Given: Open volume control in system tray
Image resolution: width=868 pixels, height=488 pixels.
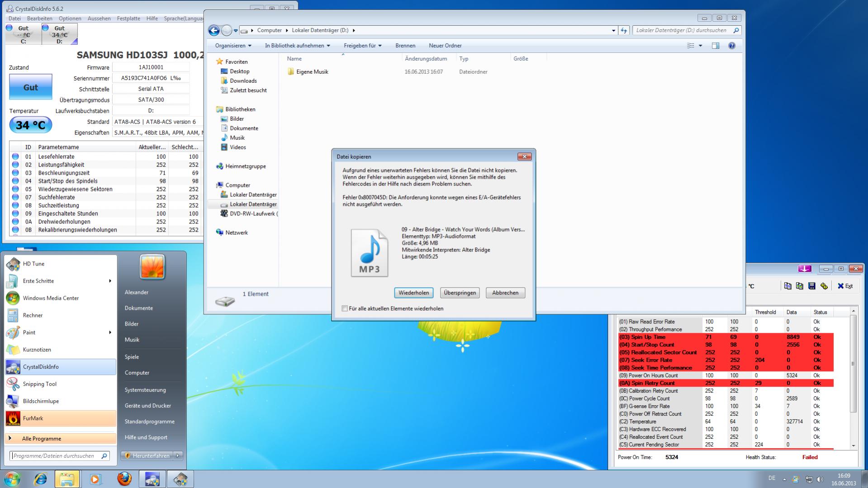Looking at the screenshot, I should point(820,479).
